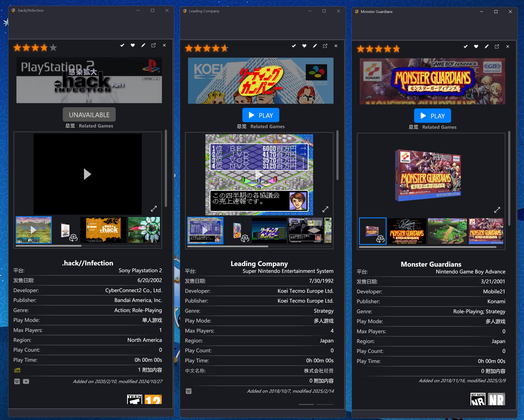Select Leading Company office scene thumbnail
The image size is (524, 420).
tap(306, 231)
